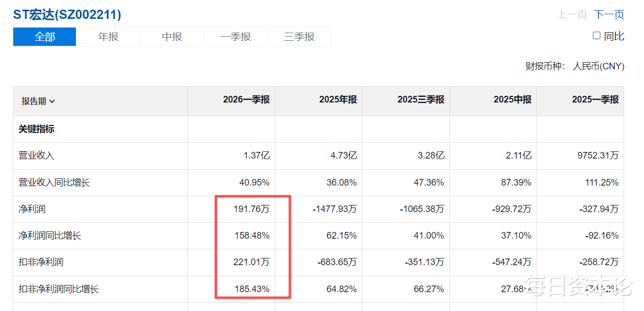
Task: Select the -258.72万 value
Action: point(599,262)
